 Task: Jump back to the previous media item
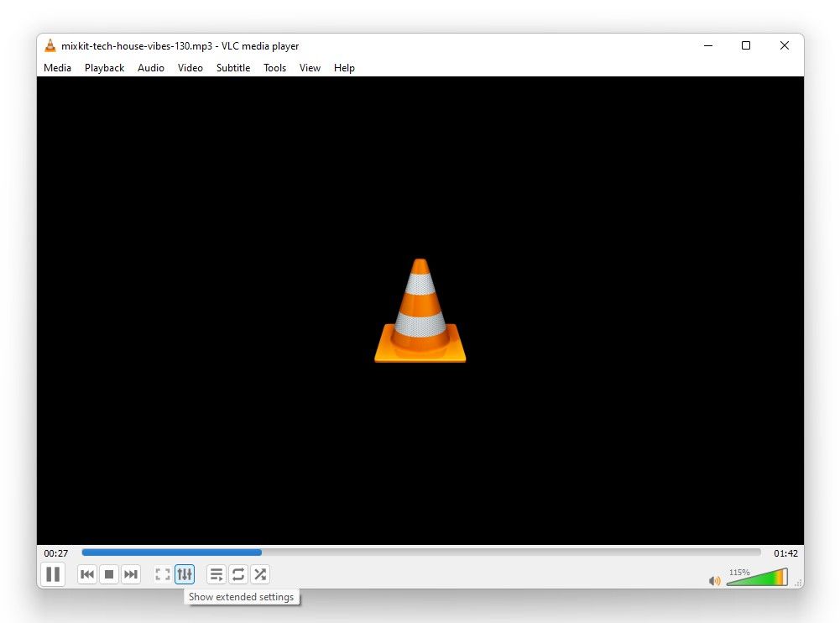point(87,574)
